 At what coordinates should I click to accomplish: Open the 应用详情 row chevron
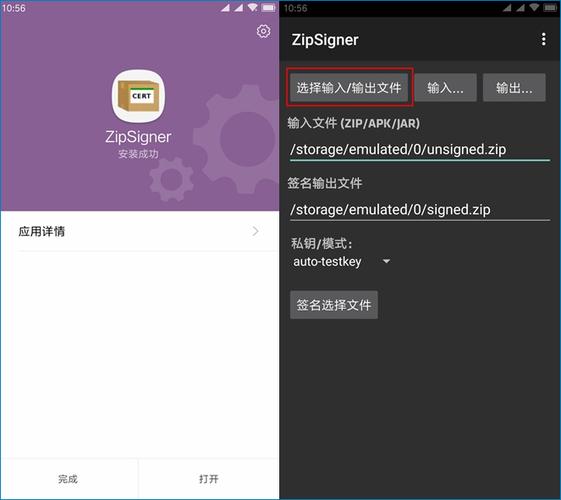point(255,231)
